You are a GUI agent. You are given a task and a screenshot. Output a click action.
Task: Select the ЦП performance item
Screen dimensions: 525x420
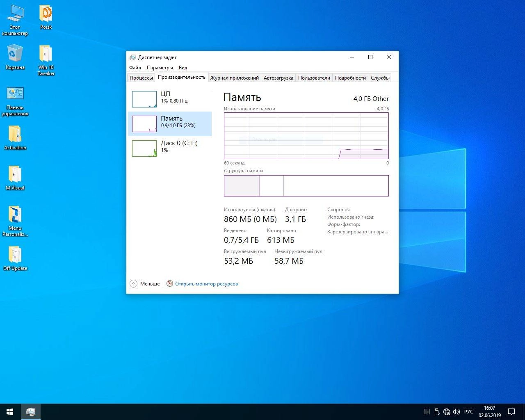170,99
